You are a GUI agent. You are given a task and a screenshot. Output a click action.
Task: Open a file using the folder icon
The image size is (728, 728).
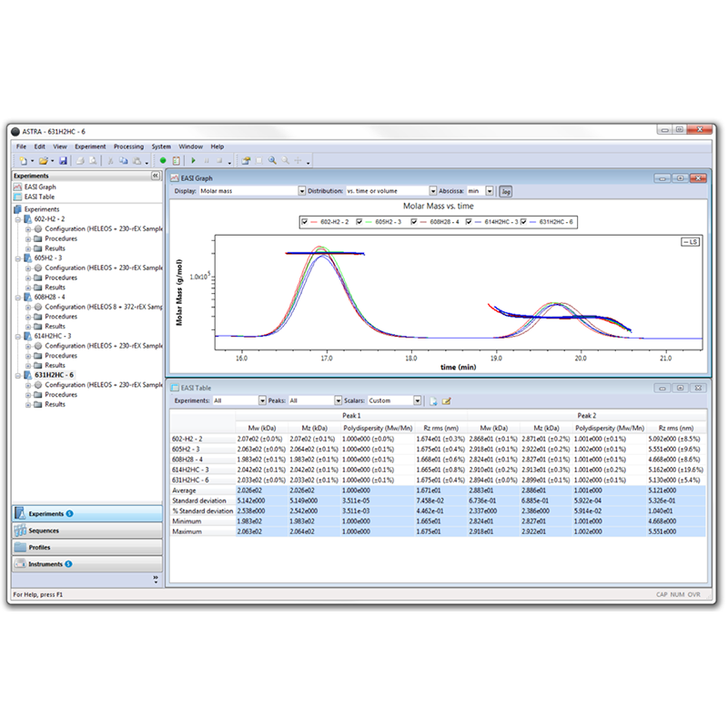[x=44, y=161]
